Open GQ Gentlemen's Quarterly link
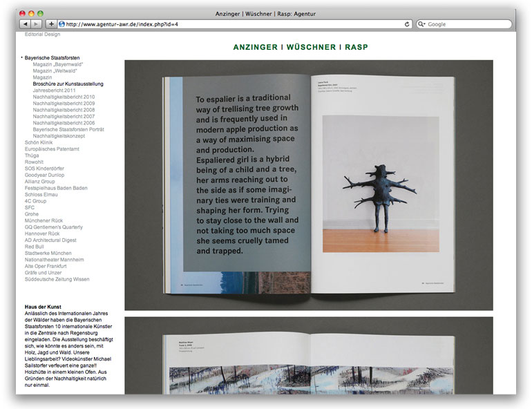Screen dimensions: 532x409 (54, 227)
